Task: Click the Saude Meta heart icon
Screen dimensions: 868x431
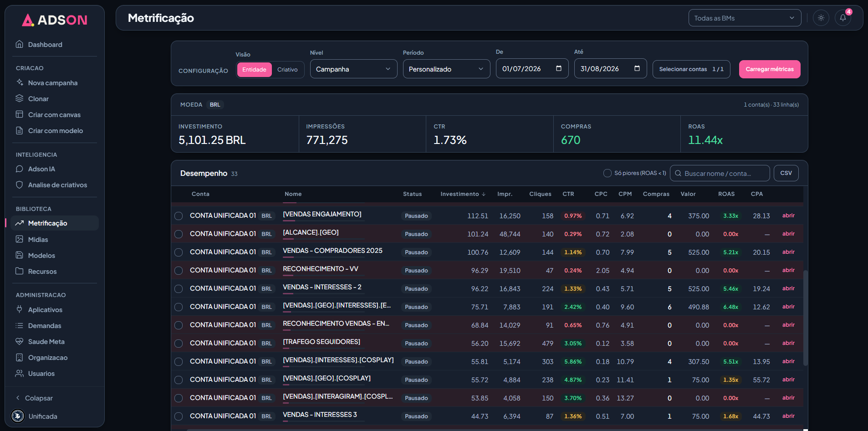Action: click(x=19, y=341)
